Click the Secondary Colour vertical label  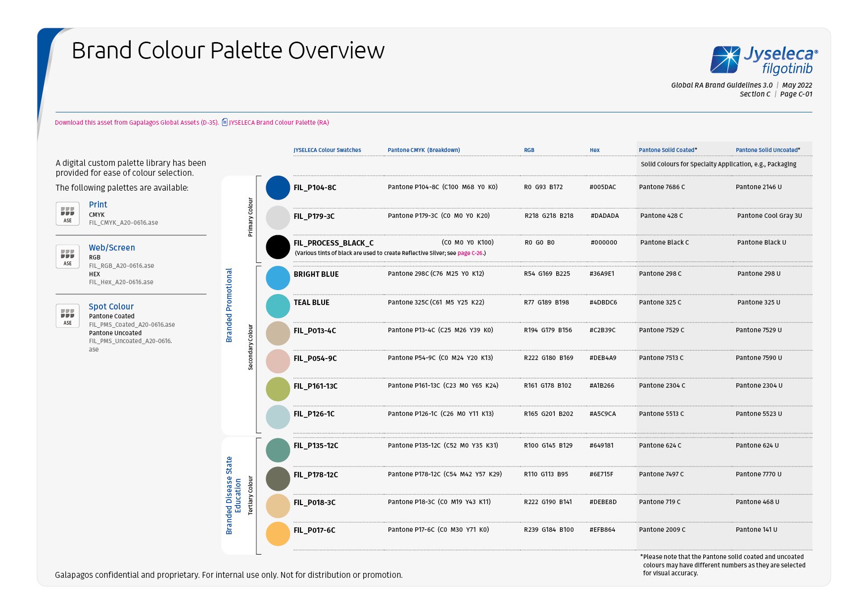point(250,347)
